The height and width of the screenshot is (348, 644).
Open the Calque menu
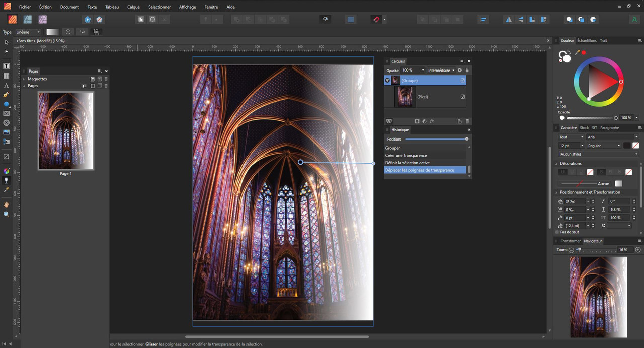pos(133,7)
